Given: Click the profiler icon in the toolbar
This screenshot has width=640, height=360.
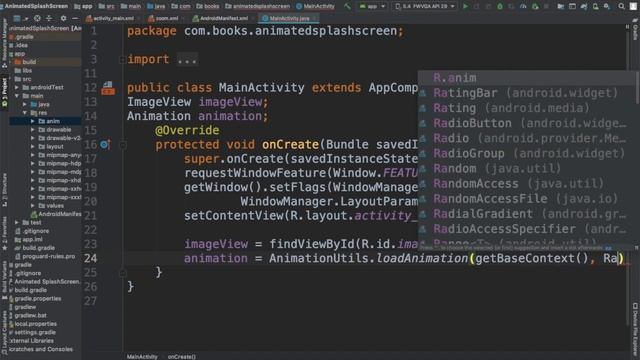Looking at the screenshot, I should pos(523,6).
